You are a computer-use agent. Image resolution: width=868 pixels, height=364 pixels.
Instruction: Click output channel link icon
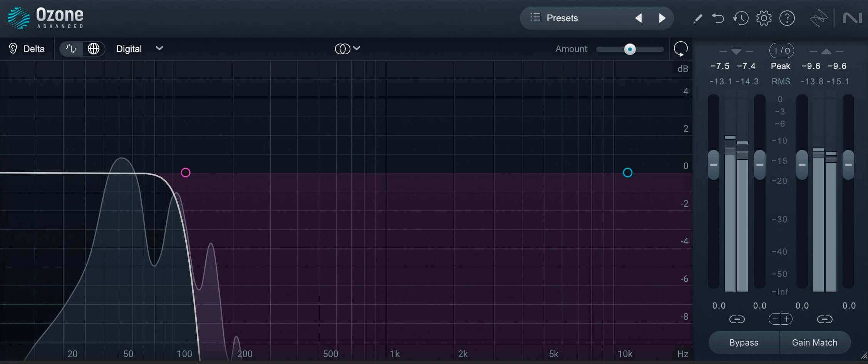pos(824,319)
